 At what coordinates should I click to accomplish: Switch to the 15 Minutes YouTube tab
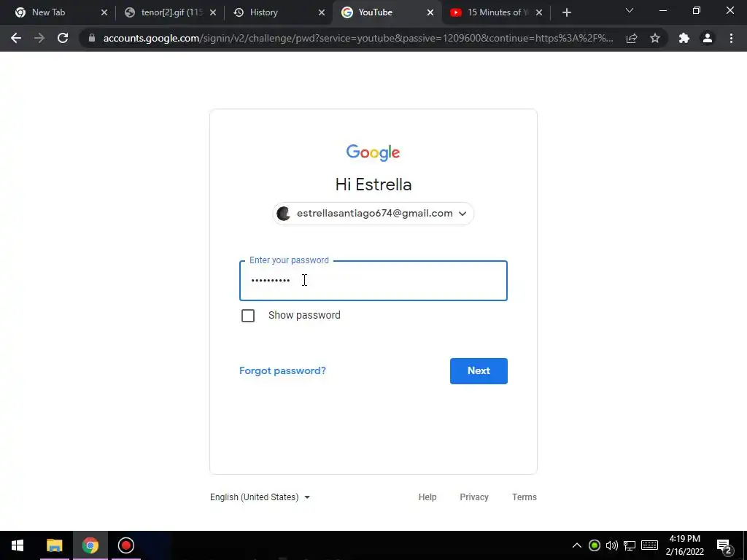pos(495,12)
